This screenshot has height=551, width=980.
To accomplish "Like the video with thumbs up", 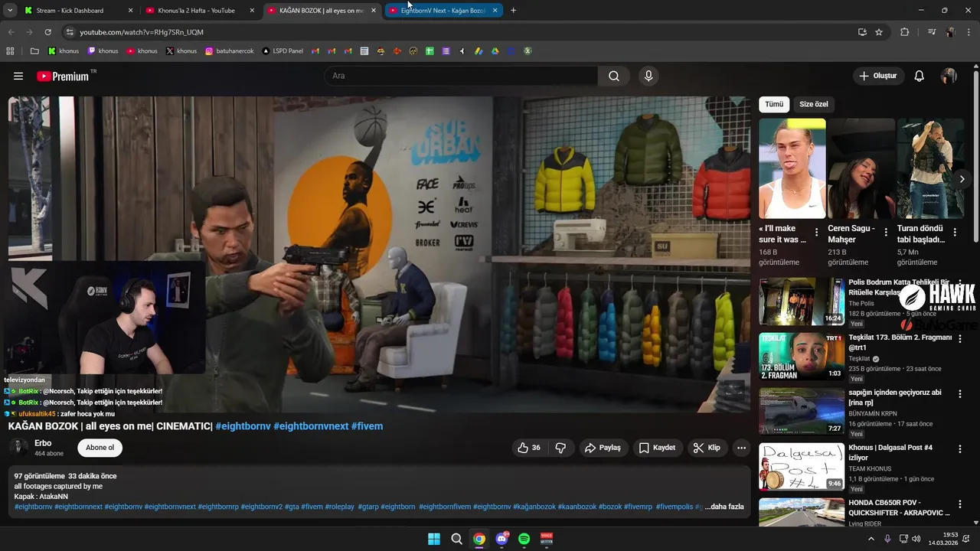I will pos(529,448).
